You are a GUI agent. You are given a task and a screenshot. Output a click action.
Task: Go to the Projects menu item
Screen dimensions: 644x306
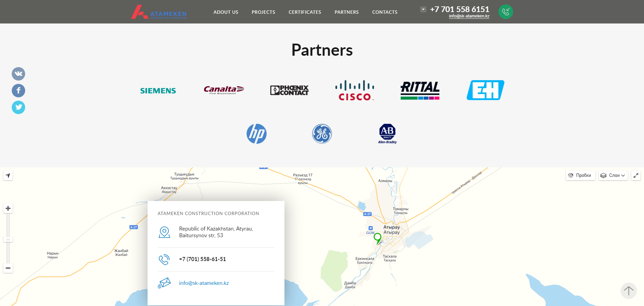pos(263,12)
